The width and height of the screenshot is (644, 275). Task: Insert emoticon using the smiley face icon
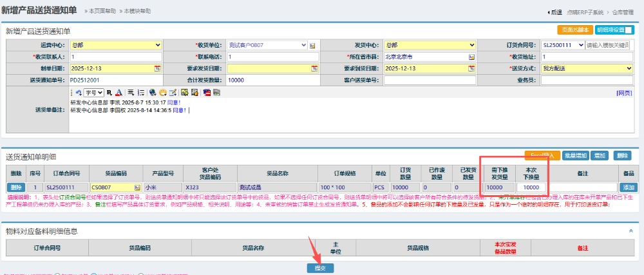163,93
